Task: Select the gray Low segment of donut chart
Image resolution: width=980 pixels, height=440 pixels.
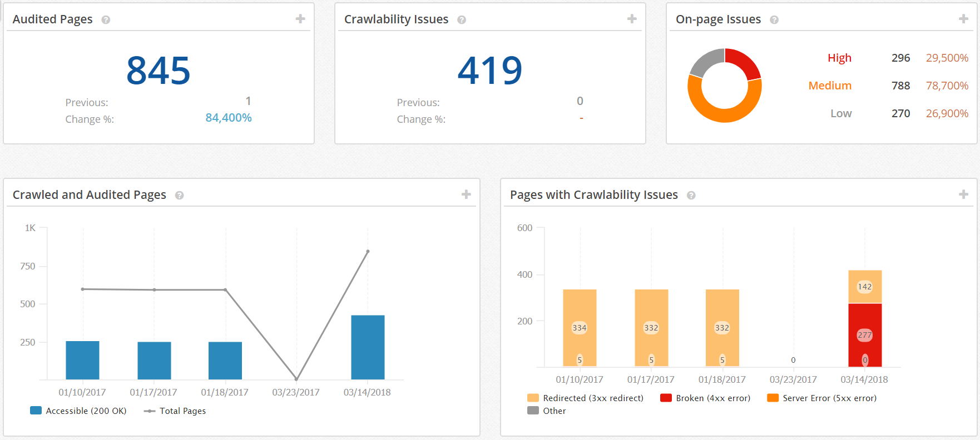Action: pyautogui.click(x=705, y=60)
